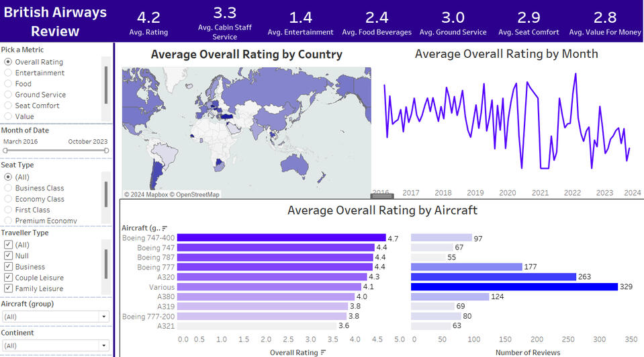
Task: Click the October 2023 end slider handle
Action: [106, 151]
